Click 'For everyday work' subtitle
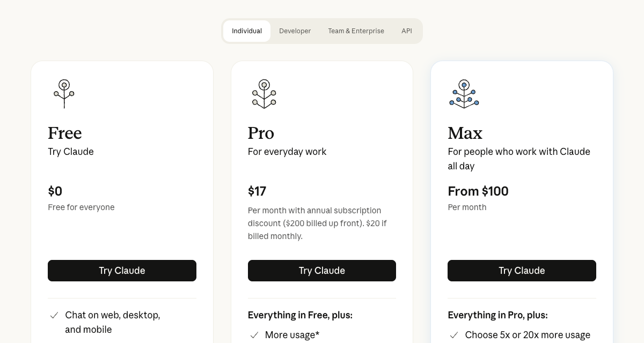This screenshot has width=644, height=343. click(287, 152)
